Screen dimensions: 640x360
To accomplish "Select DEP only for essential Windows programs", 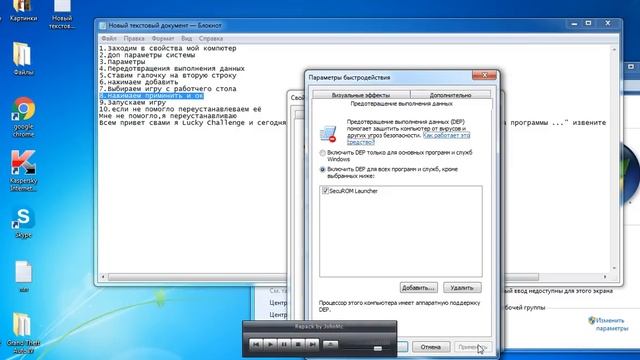I will 322,153.
